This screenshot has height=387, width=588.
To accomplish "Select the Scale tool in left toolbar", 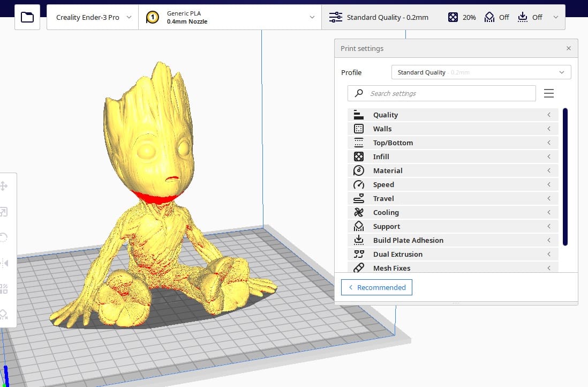I will click(x=4, y=212).
